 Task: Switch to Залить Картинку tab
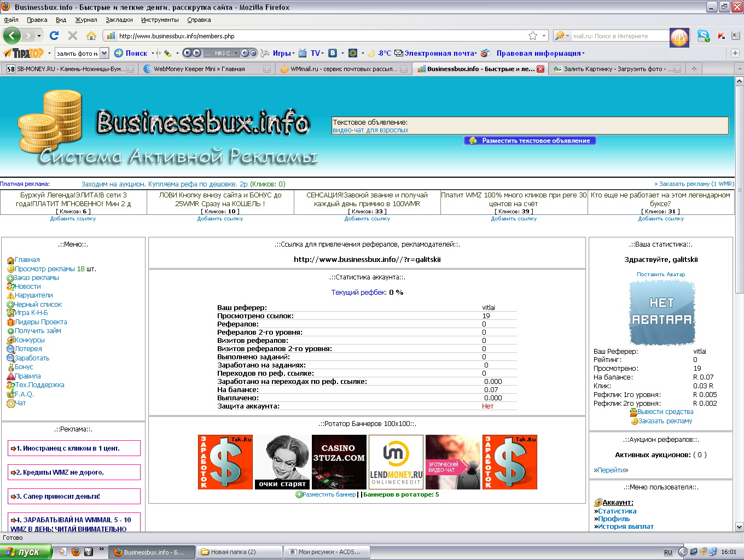pyautogui.click(x=617, y=69)
